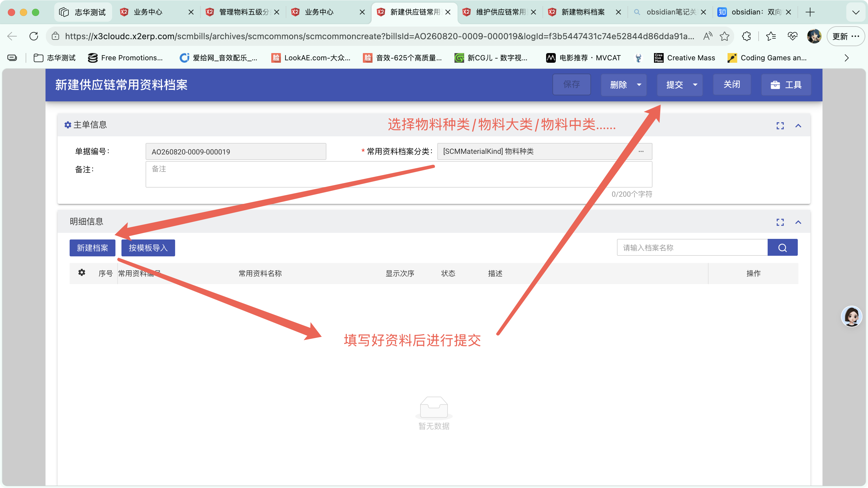Image resolution: width=868 pixels, height=488 pixels.
Task: Collapse the 明细信息 section
Action: tap(798, 222)
